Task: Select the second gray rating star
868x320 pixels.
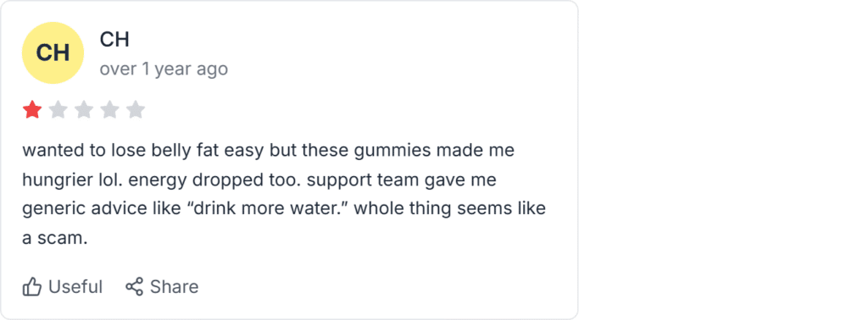Action: 58,110
